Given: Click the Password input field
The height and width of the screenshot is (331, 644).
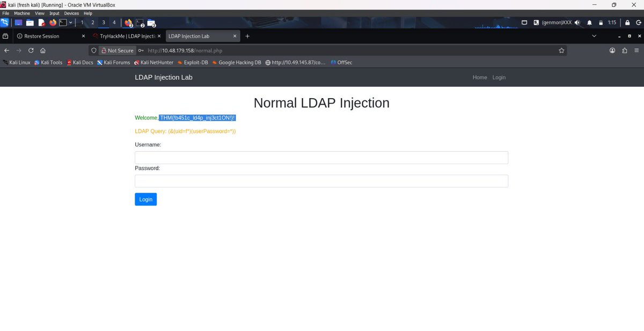Looking at the screenshot, I should pyautogui.click(x=321, y=181).
